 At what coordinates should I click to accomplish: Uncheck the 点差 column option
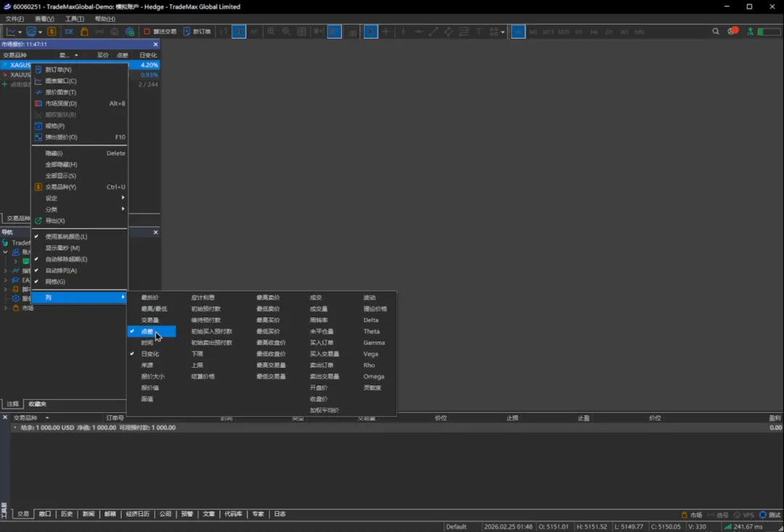[147, 332]
